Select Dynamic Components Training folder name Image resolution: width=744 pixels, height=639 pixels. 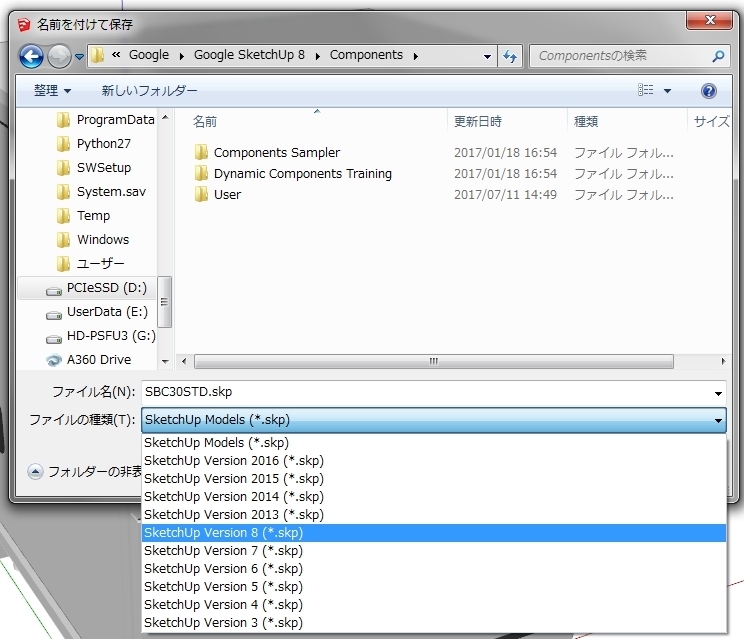303,174
